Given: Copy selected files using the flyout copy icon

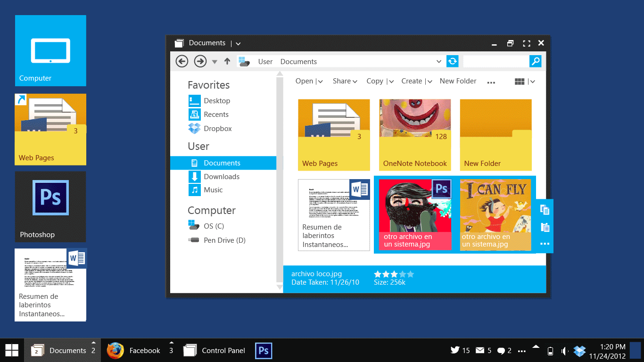Looking at the screenshot, I should pos(544,209).
